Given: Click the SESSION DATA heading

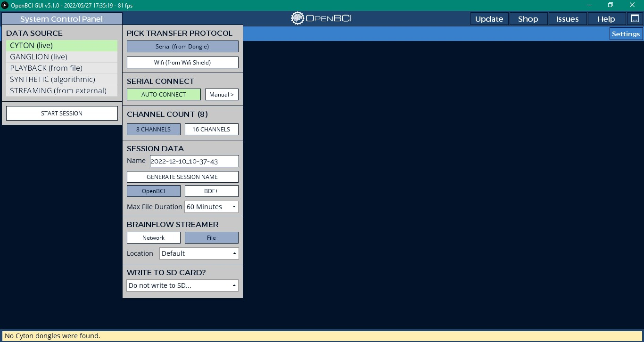Looking at the screenshot, I should [x=155, y=149].
